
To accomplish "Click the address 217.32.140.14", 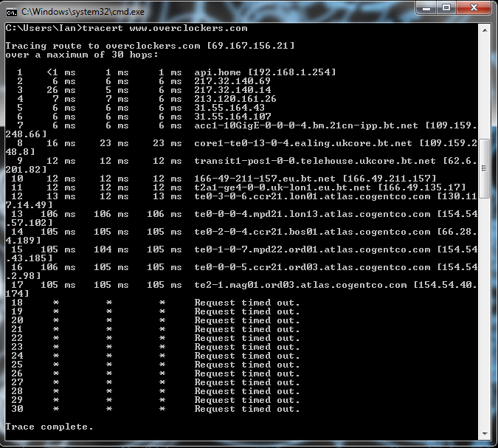I will [232, 90].
